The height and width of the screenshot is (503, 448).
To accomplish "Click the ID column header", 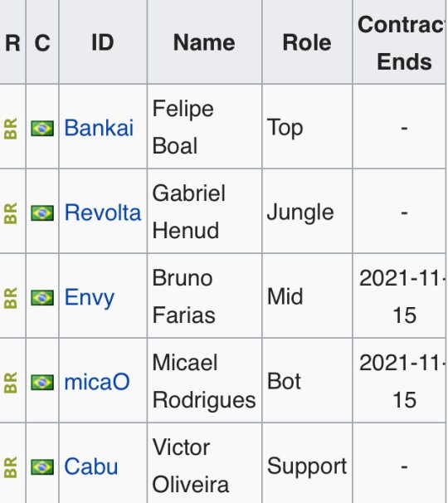I will (x=103, y=42).
